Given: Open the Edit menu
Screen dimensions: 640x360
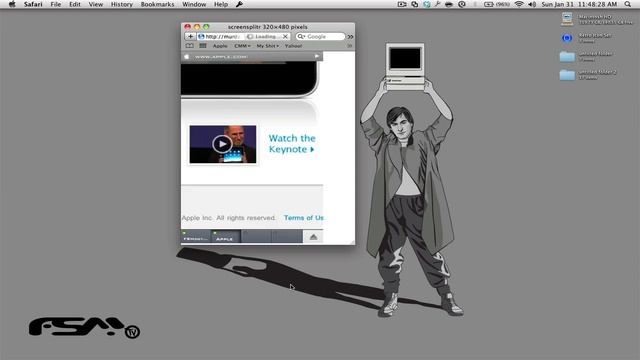Looking at the screenshot, I should point(75,4).
